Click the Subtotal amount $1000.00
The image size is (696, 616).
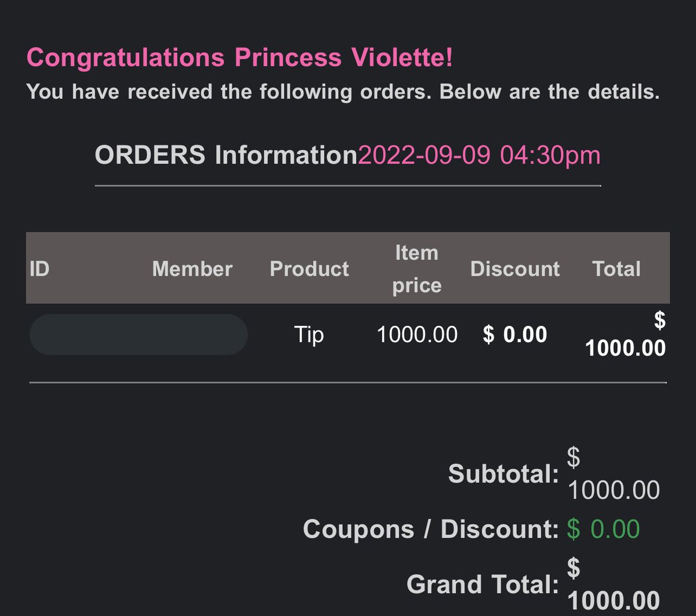[614, 474]
